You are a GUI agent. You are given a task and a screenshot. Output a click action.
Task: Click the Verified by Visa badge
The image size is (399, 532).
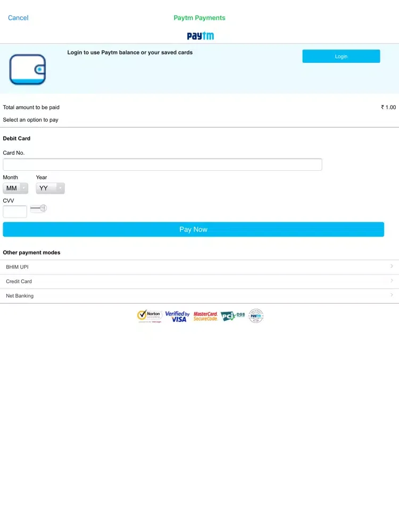pos(177,316)
